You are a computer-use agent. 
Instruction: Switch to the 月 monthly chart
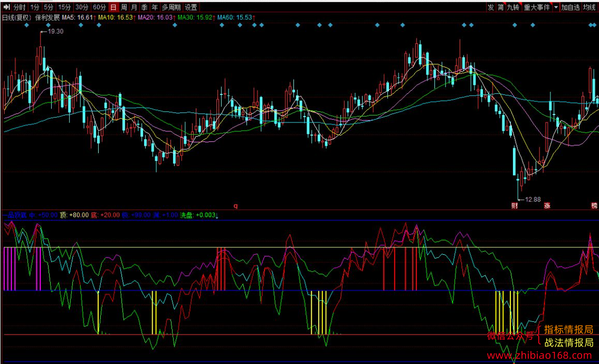click(134, 7)
